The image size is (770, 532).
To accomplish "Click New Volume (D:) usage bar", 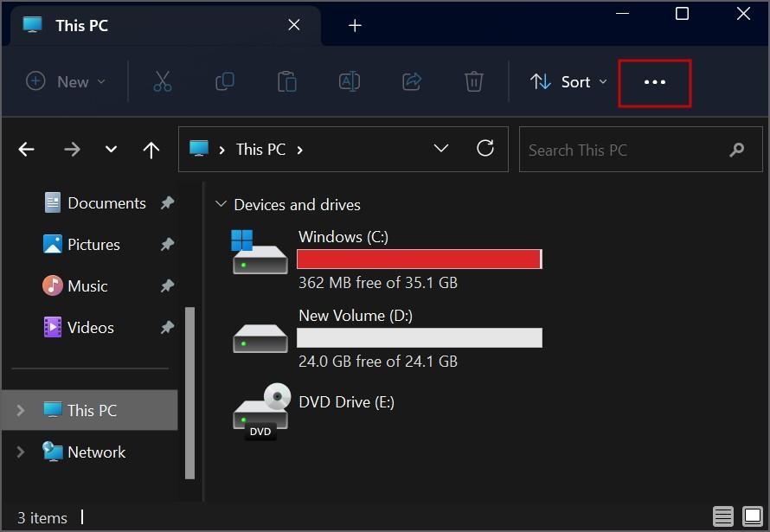I will (x=420, y=337).
